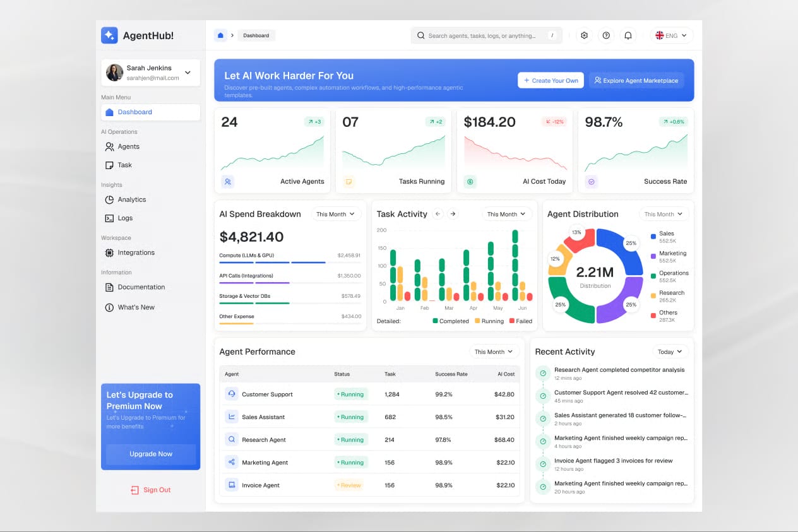Click the Active Agents users icon
Viewport: 798px width, 532px height.
228,182
